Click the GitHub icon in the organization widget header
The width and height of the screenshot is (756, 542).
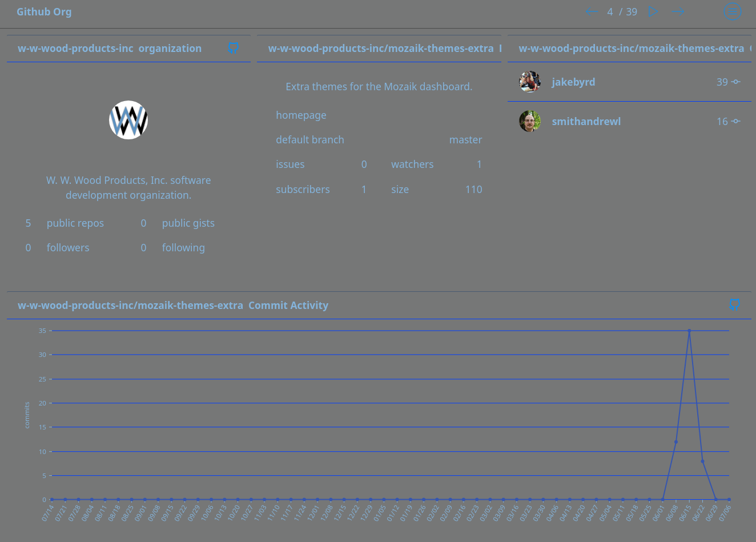pos(233,48)
